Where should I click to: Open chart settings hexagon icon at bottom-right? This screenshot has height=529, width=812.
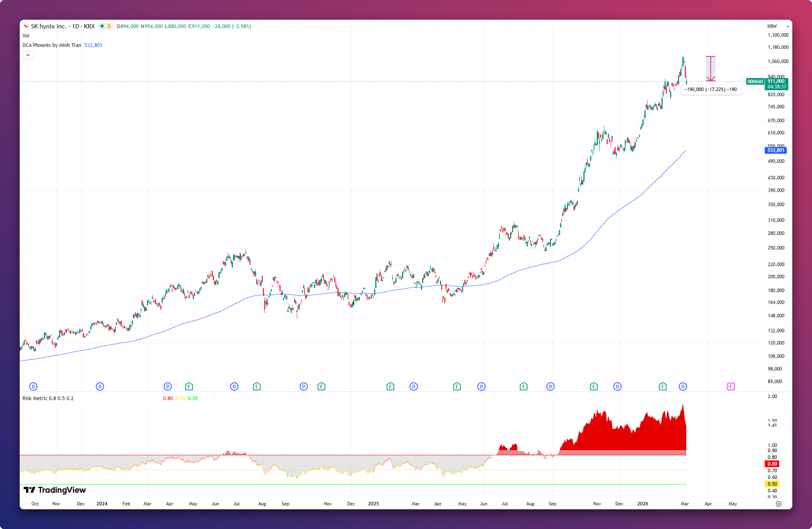click(778, 504)
